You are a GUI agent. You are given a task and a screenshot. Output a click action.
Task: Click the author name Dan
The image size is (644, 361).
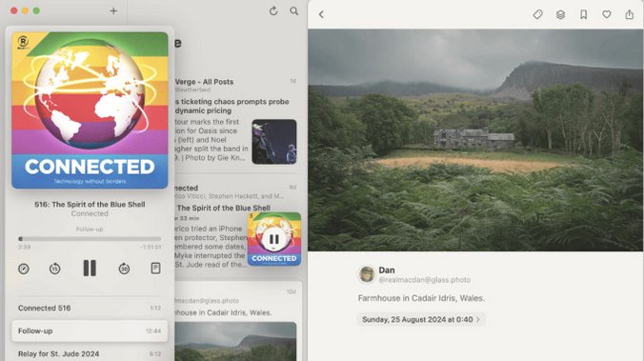[x=387, y=271]
